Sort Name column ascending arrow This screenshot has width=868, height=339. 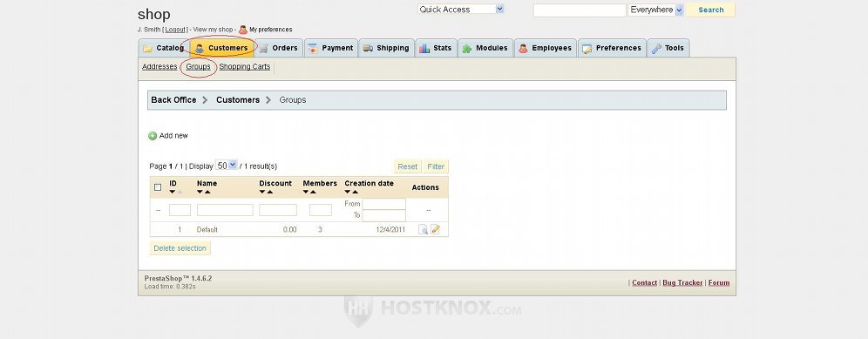point(207,193)
